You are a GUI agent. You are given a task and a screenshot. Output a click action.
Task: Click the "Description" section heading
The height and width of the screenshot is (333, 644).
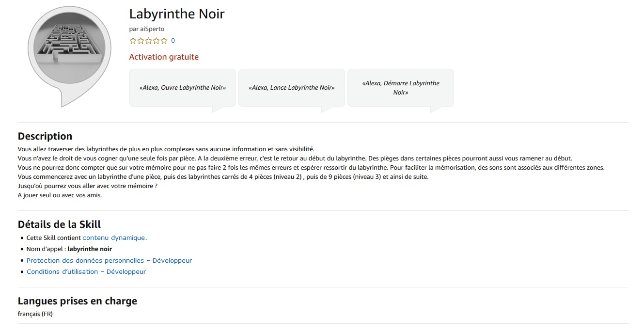coord(45,136)
